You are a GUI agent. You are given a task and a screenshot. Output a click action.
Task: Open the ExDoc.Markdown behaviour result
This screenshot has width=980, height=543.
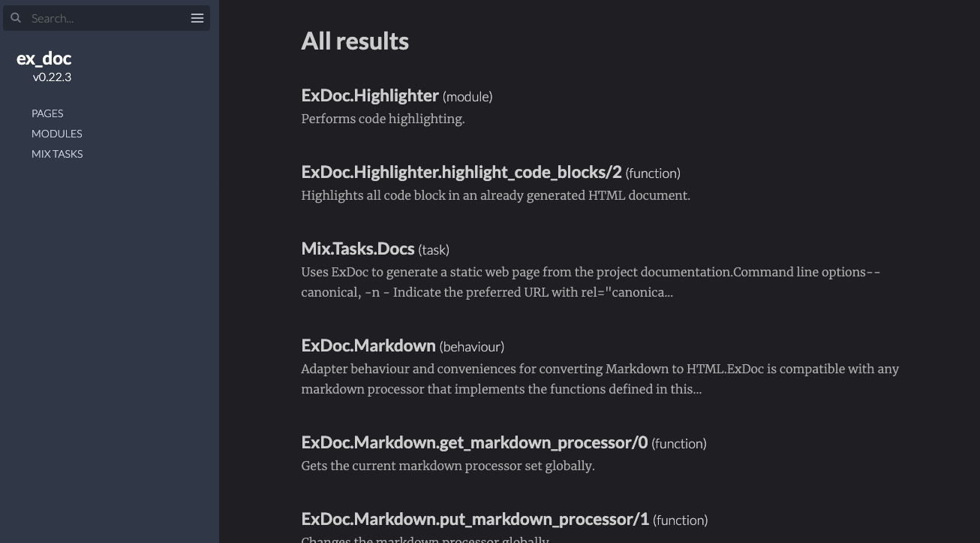[368, 345]
